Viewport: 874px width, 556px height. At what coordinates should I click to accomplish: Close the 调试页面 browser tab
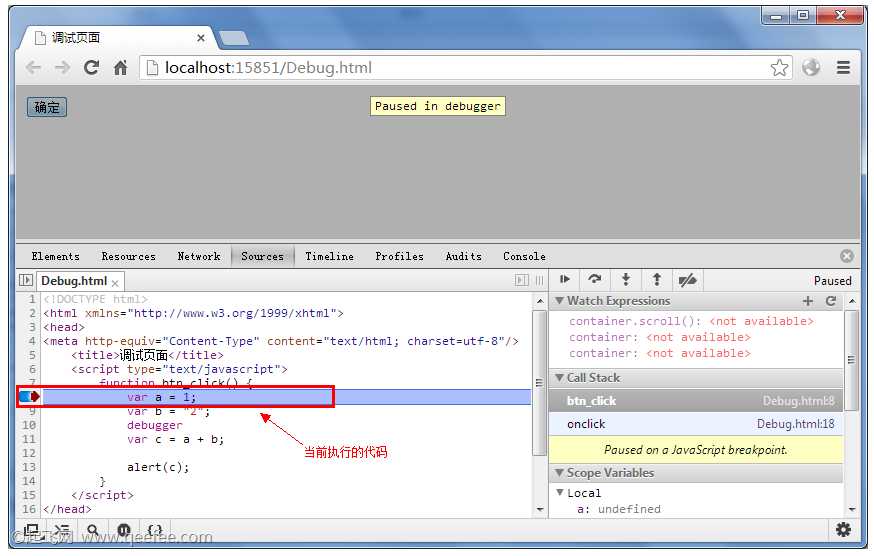[x=201, y=38]
